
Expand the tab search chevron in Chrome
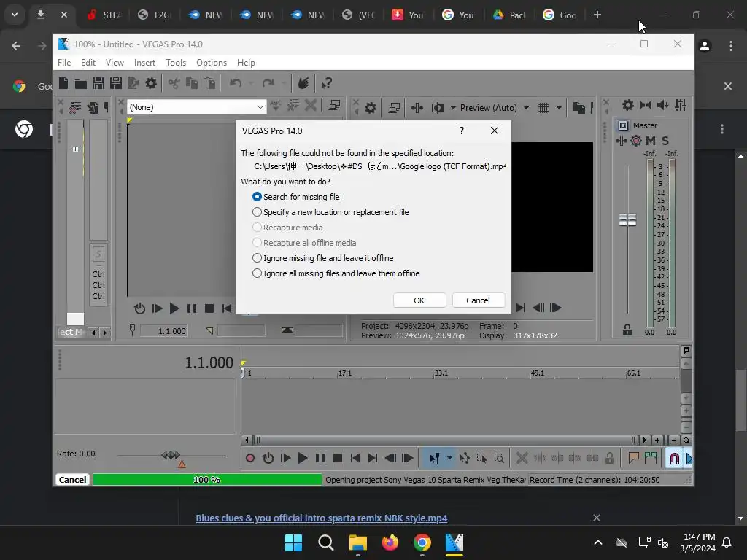pyautogui.click(x=15, y=15)
